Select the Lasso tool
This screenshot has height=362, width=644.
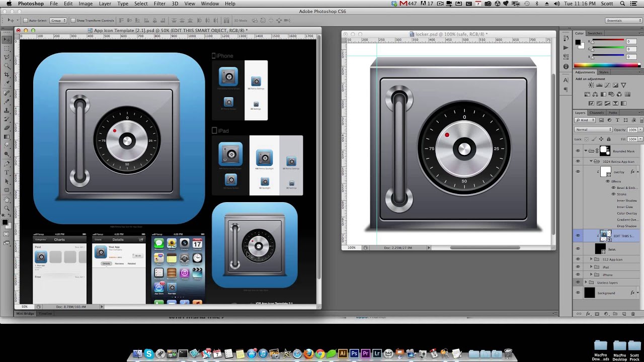7,57
